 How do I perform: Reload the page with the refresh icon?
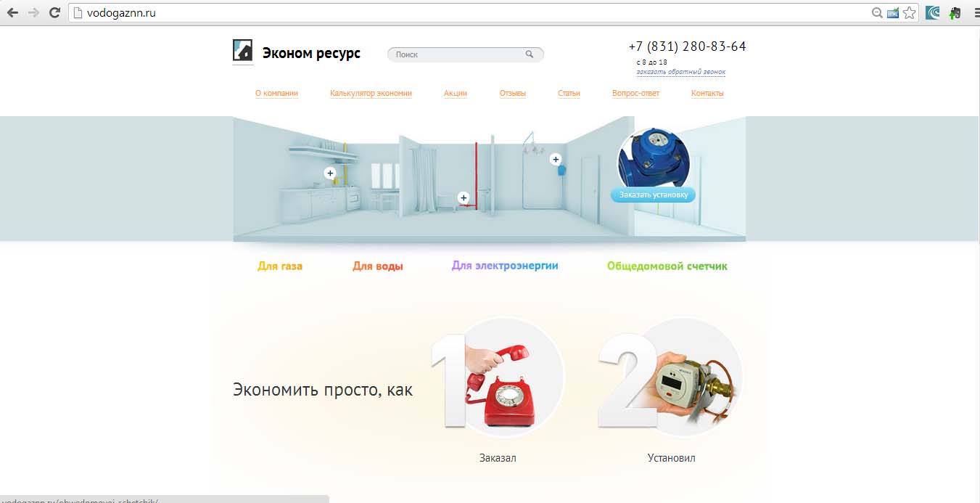pyautogui.click(x=54, y=12)
